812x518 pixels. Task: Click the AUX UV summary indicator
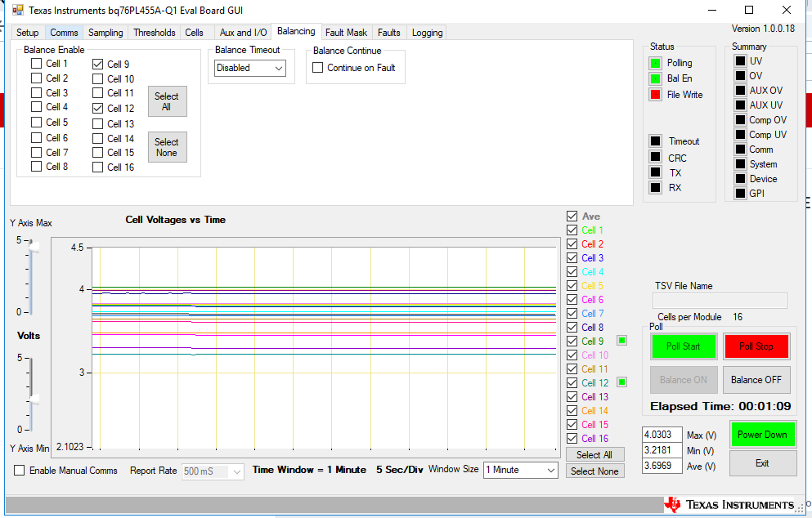pyautogui.click(x=741, y=105)
